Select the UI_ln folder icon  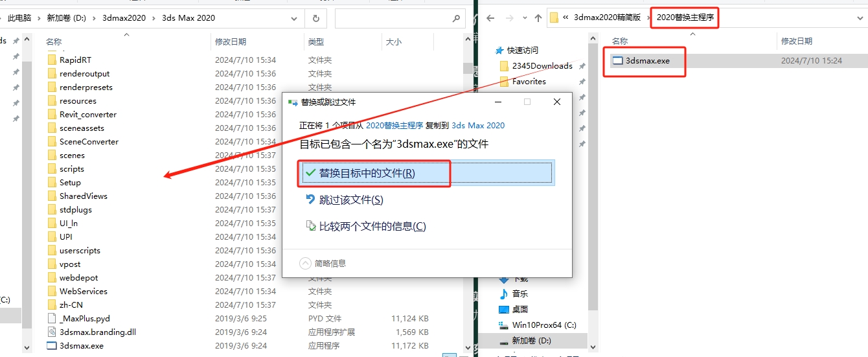pyautogui.click(x=52, y=223)
